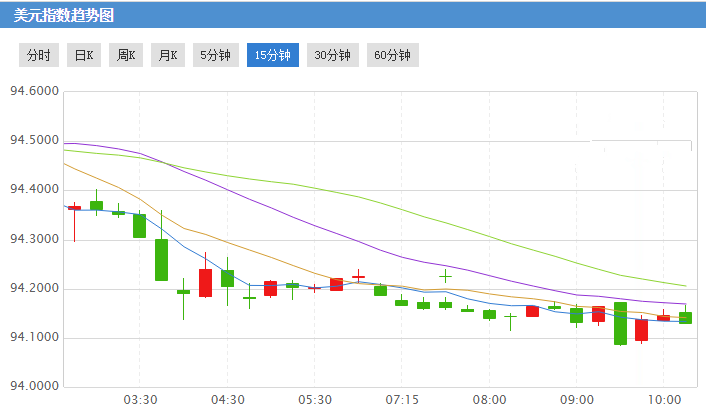Viewport: 706px width, 418px height.
Task: Click the 09:00 time axis label
Action: click(x=577, y=400)
